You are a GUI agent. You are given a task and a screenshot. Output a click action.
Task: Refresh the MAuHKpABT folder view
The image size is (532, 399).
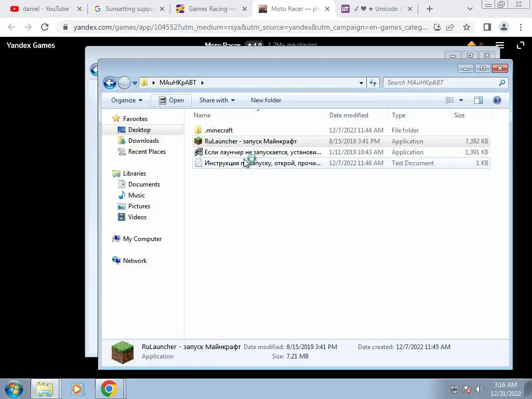(x=373, y=83)
